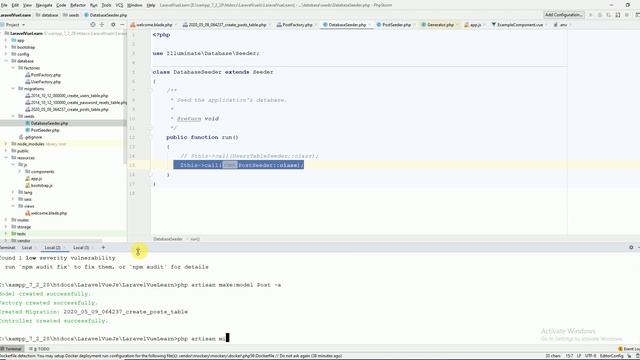This screenshot has height=360, width=640.
Task: Expand the routes folder
Action: [x=6, y=220]
